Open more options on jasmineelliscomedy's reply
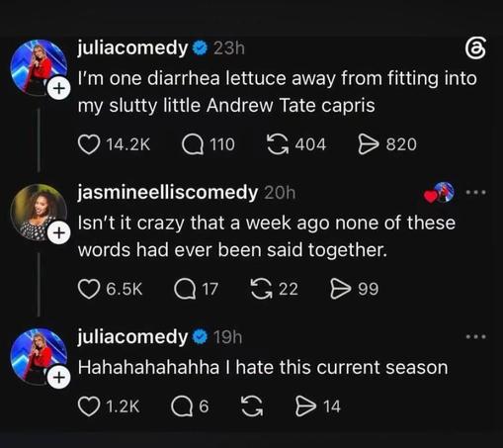The height and width of the screenshot is (448, 503). [x=475, y=192]
